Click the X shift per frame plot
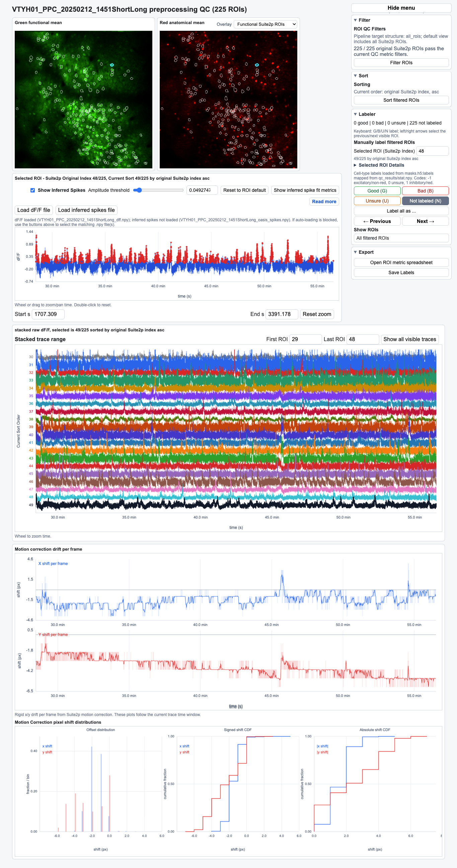 click(236, 590)
